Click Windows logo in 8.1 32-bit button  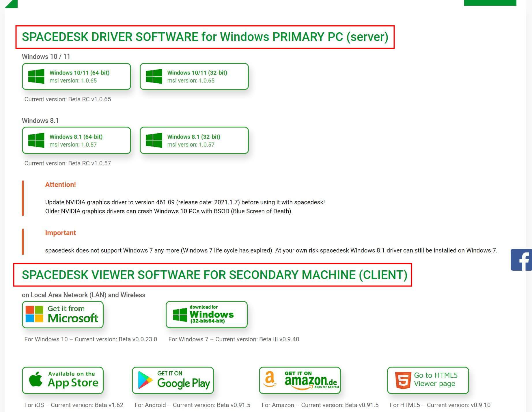click(x=154, y=141)
